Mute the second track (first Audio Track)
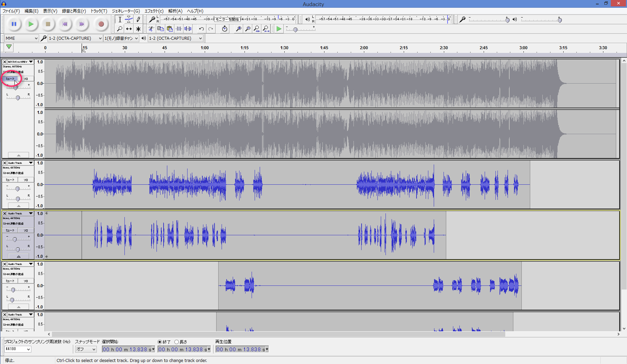Screen dimensions: 627x364 click(10, 180)
